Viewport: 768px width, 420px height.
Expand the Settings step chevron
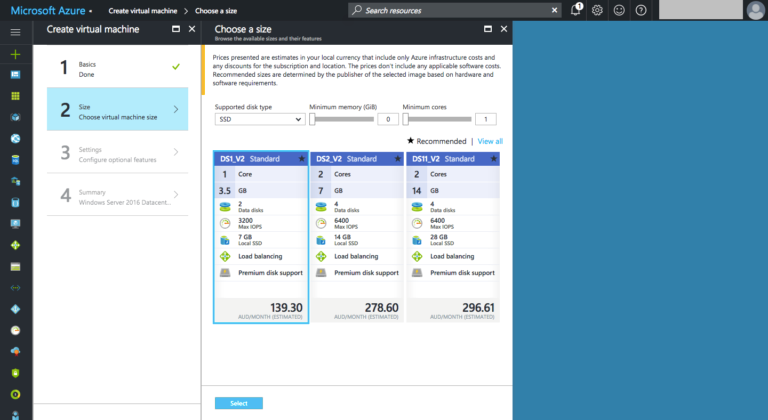tap(176, 152)
